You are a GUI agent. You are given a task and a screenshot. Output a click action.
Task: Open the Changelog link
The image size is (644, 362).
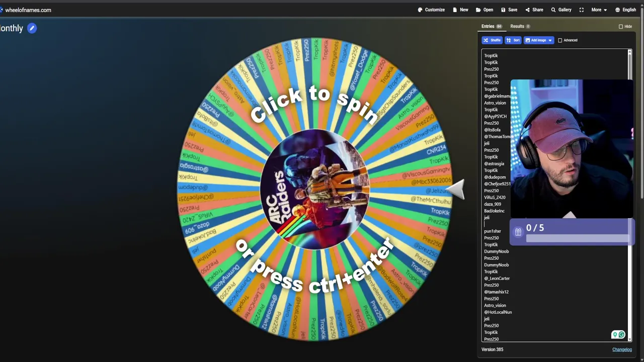622,349
